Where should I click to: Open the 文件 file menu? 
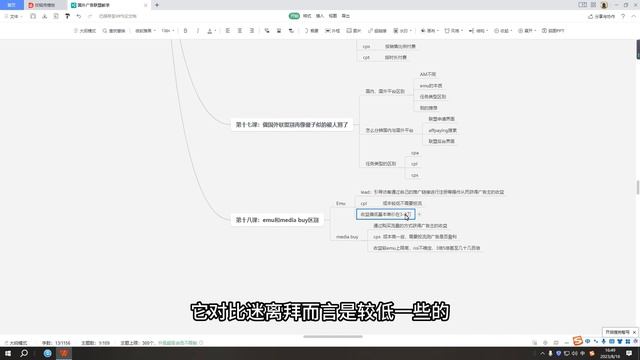click(13, 16)
